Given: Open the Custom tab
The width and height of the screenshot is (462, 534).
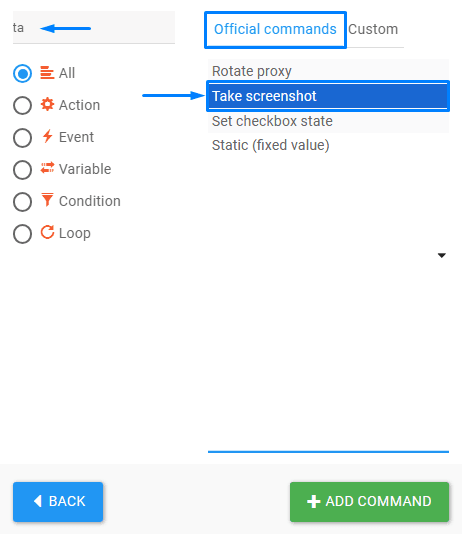Looking at the screenshot, I should (x=373, y=29).
